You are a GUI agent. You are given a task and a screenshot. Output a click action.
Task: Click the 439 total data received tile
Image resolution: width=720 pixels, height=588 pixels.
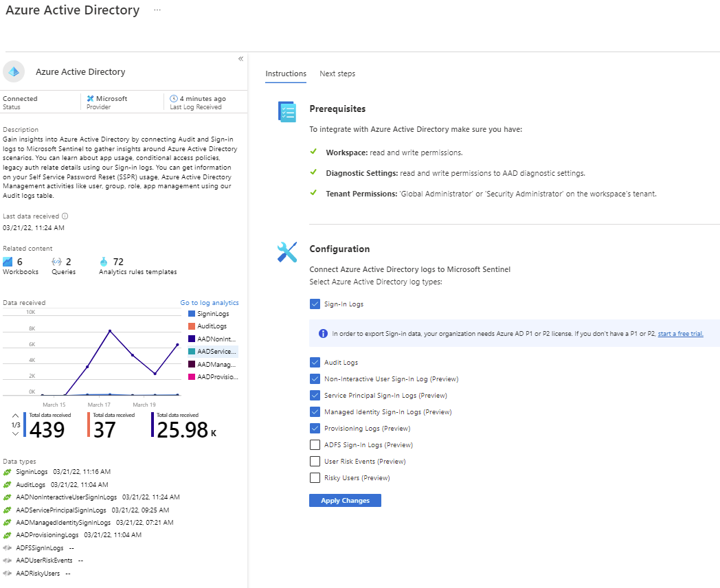coord(48,425)
